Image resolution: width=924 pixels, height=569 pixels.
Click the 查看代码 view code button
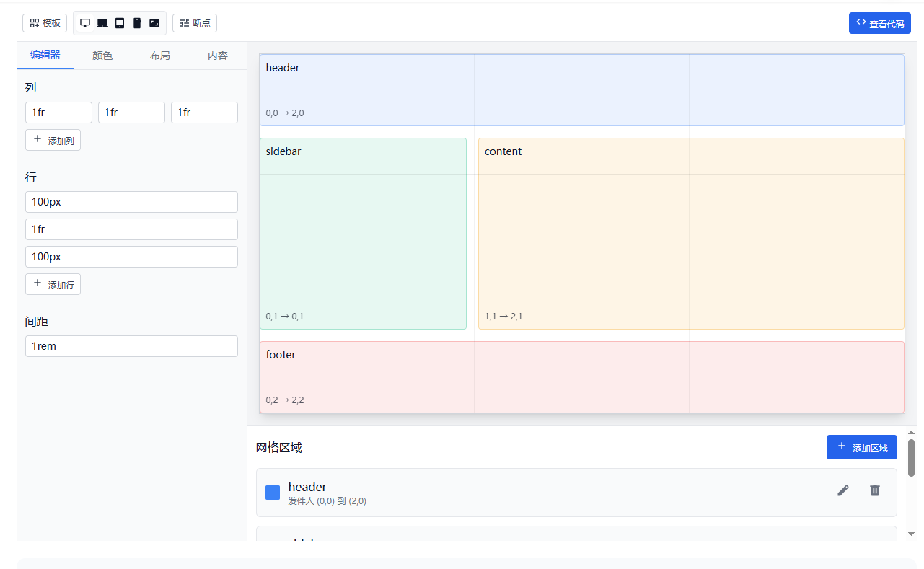tap(879, 23)
